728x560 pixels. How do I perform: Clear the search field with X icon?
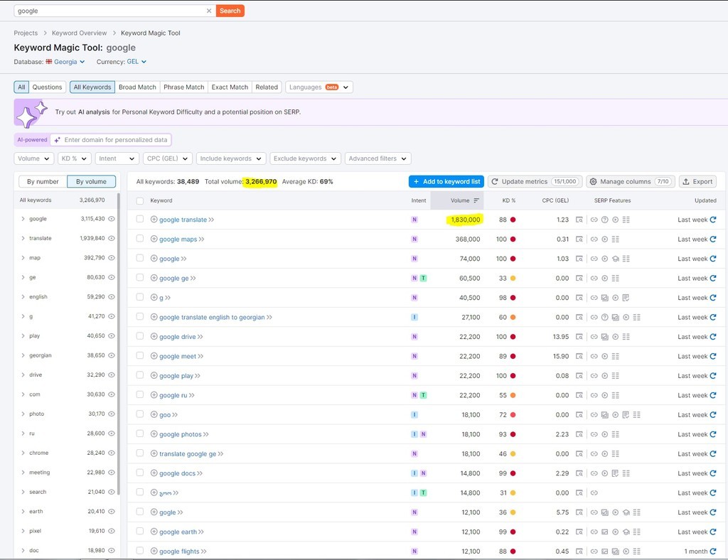(209, 11)
